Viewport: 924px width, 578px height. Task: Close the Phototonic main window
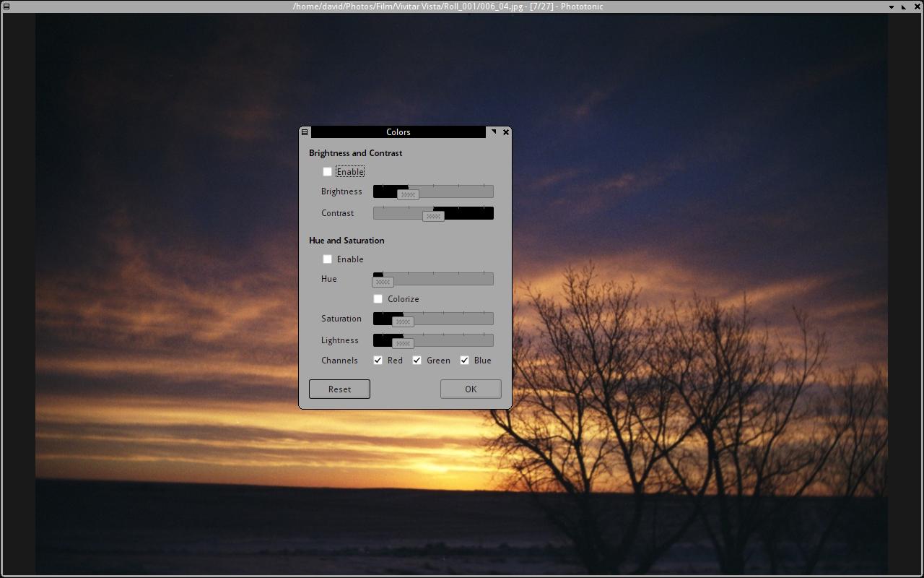(916, 7)
